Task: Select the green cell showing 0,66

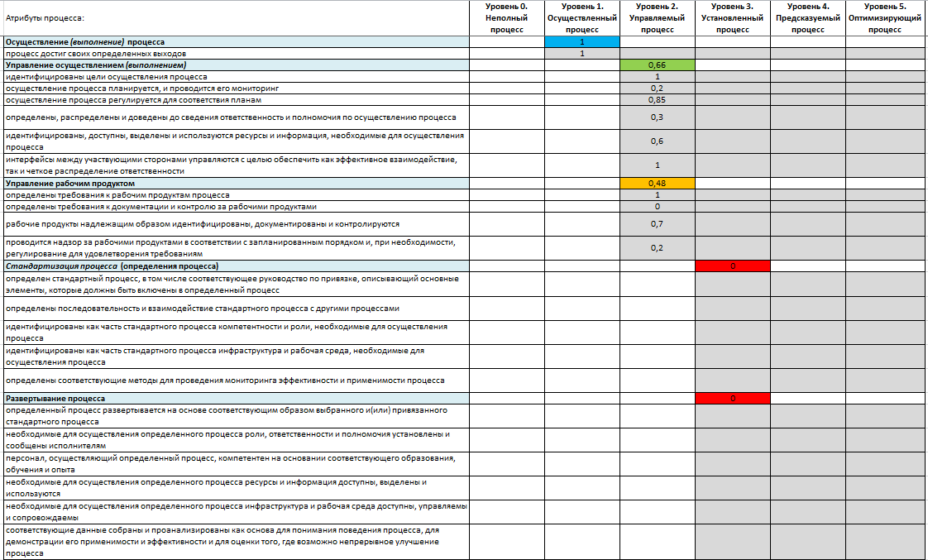Action: click(657, 65)
